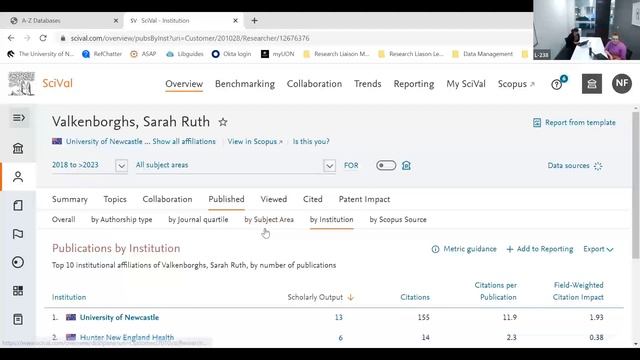Viewport: 640px width, 360px height.
Task: Open the institution building icon in header
Action: [592, 84]
